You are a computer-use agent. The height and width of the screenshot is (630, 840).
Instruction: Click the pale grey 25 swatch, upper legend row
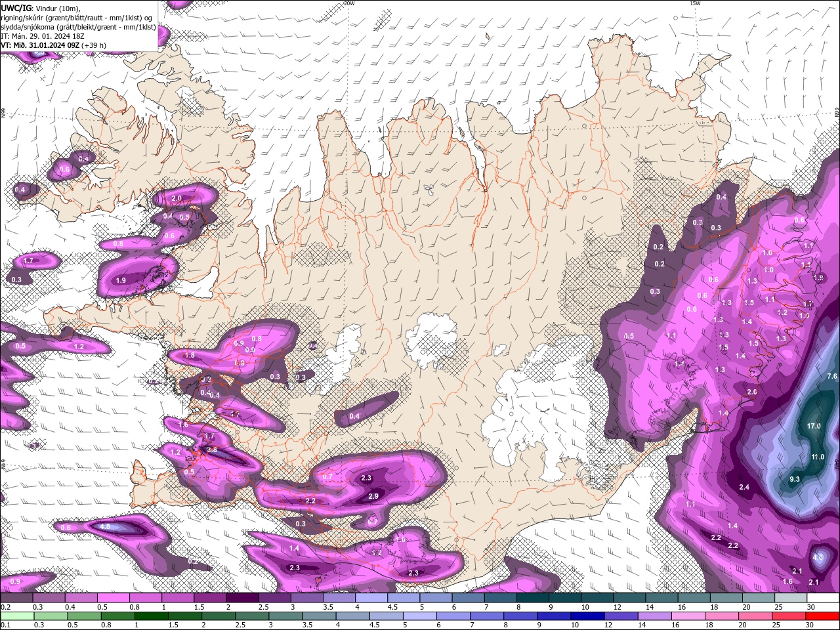[791, 598]
